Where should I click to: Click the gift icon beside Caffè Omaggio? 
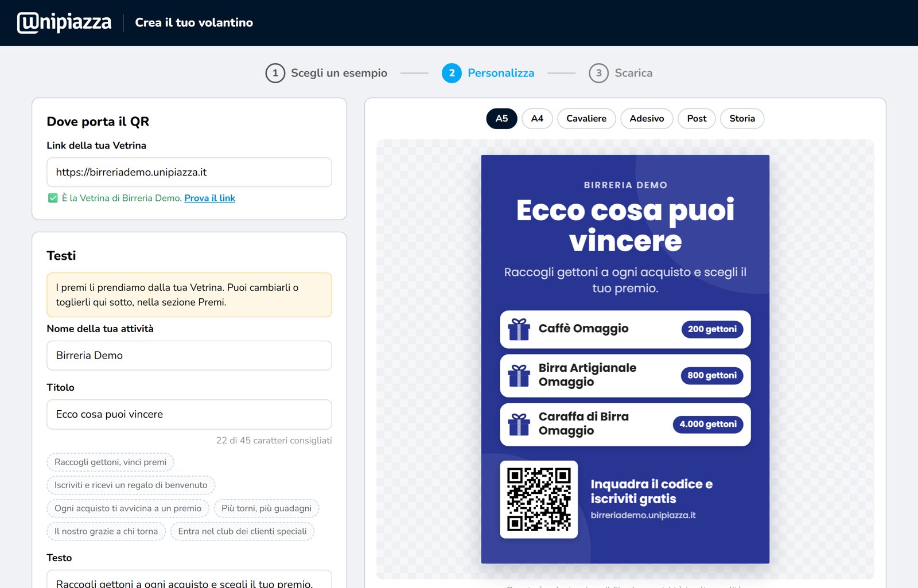(519, 329)
